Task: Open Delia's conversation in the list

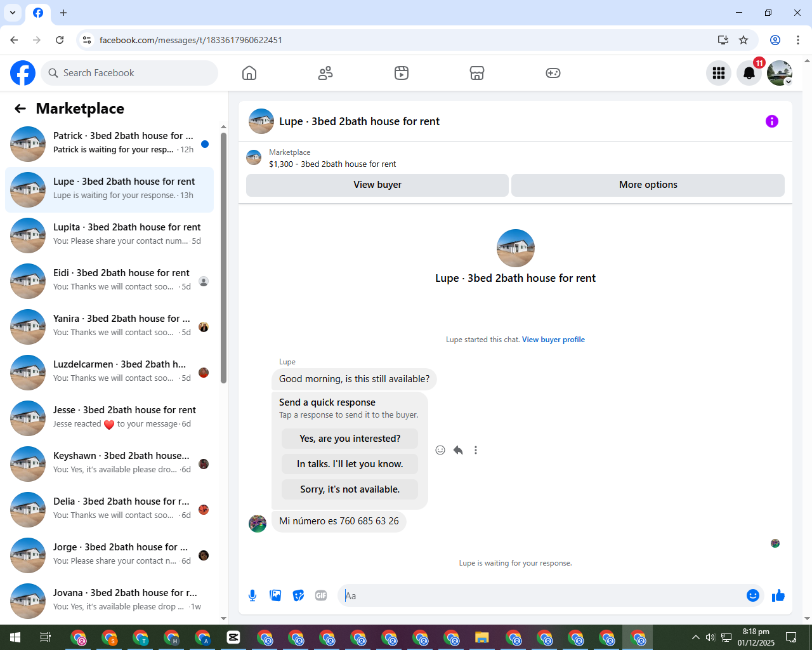Action: (109, 510)
